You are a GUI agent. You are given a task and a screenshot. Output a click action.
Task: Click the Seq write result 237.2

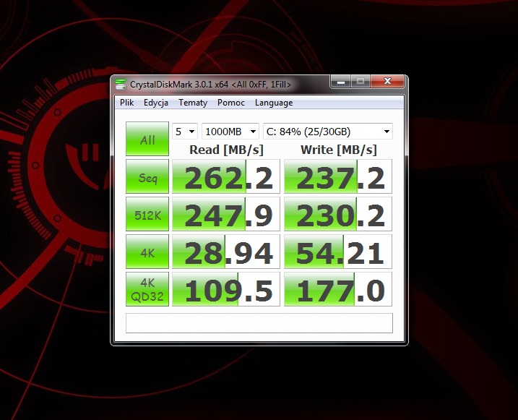pyautogui.click(x=338, y=176)
